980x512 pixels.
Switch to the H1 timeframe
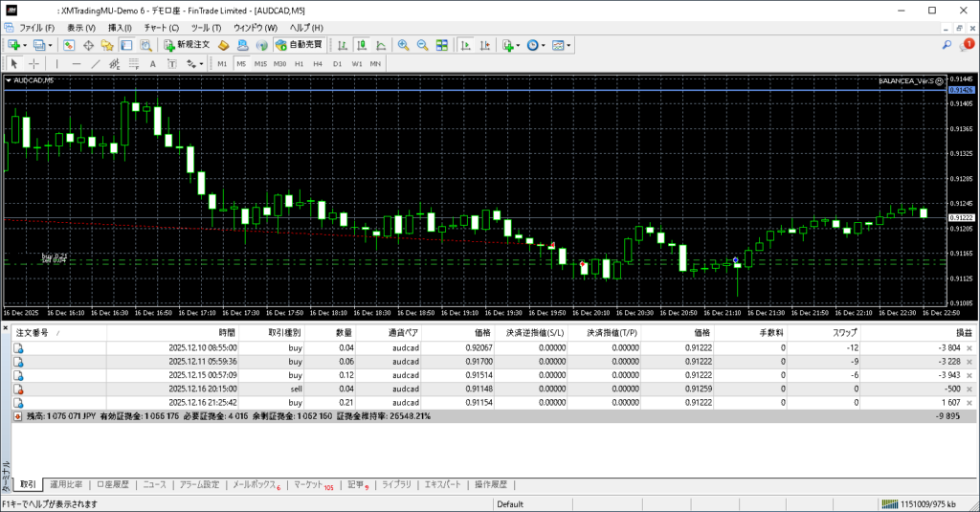tap(299, 64)
